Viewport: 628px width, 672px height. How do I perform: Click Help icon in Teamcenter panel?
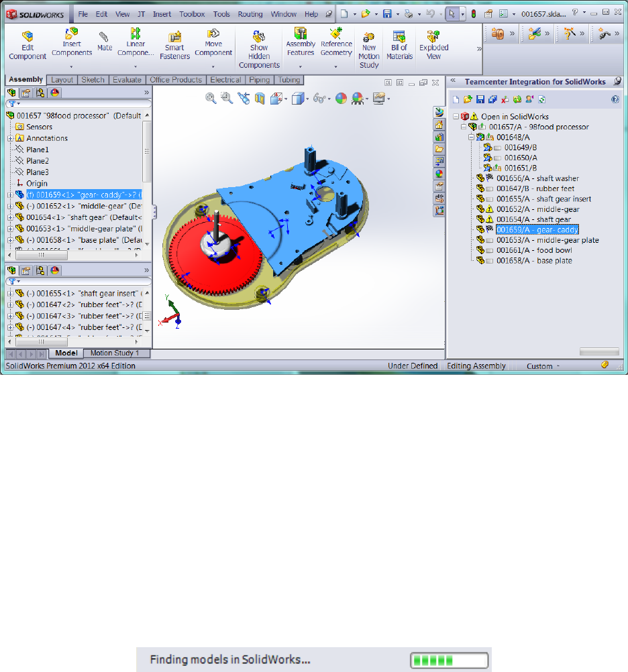(x=615, y=99)
